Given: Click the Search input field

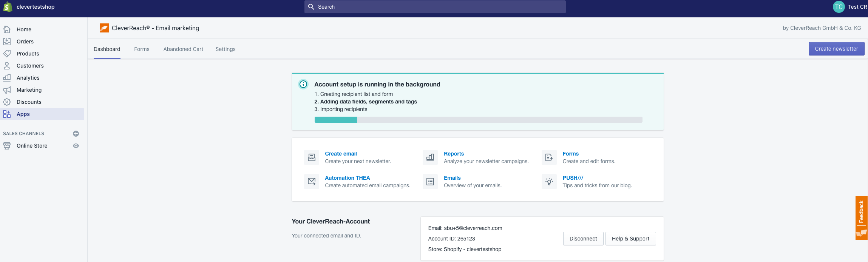Looking at the screenshot, I should pyautogui.click(x=435, y=7).
